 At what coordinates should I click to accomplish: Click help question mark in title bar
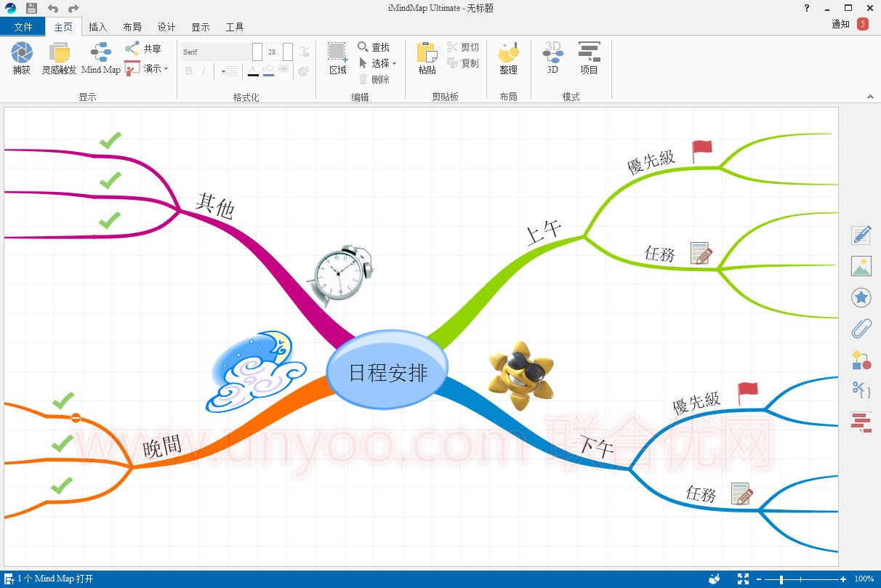[x=806, y=8]
